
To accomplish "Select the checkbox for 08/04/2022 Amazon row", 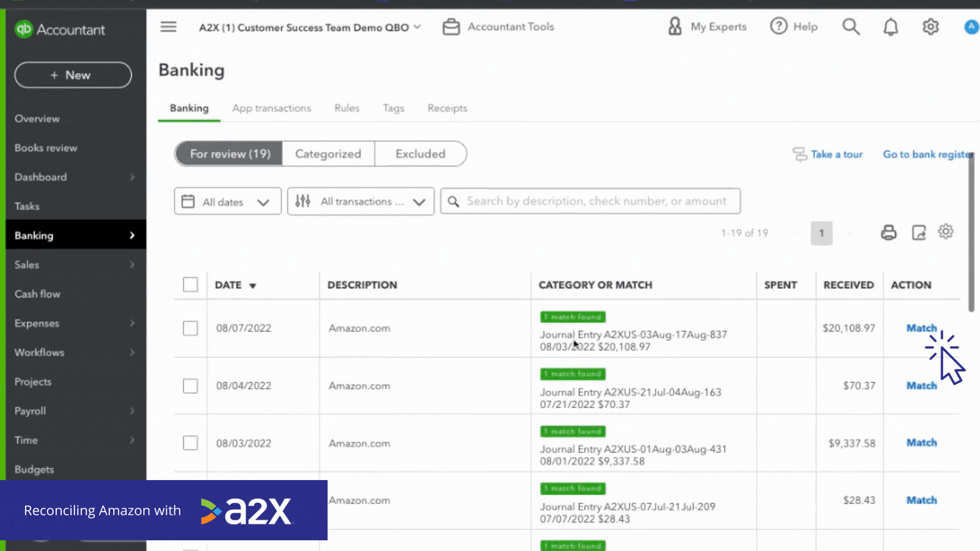I will (x=190, y=386).
